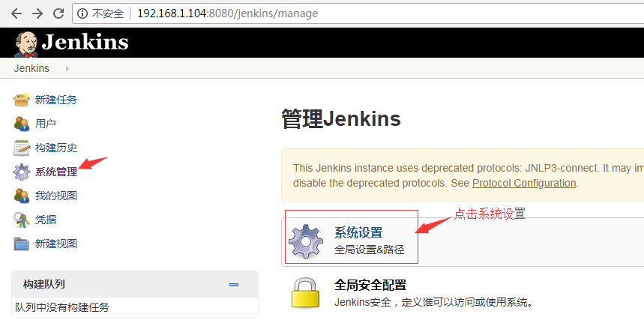
Task: Click the Jenkins butler logo
Action: click(27, 43)
